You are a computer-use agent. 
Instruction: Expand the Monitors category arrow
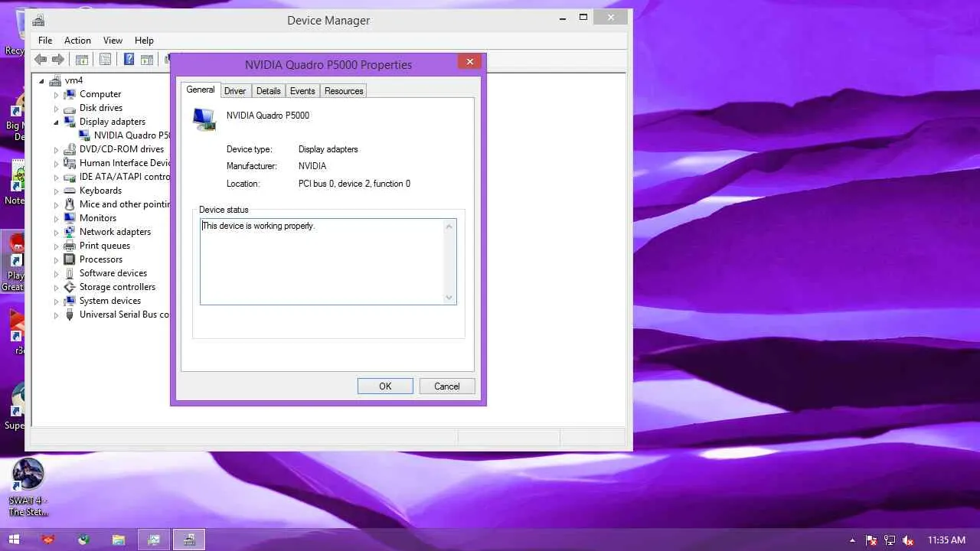click(x=56, y=219)
